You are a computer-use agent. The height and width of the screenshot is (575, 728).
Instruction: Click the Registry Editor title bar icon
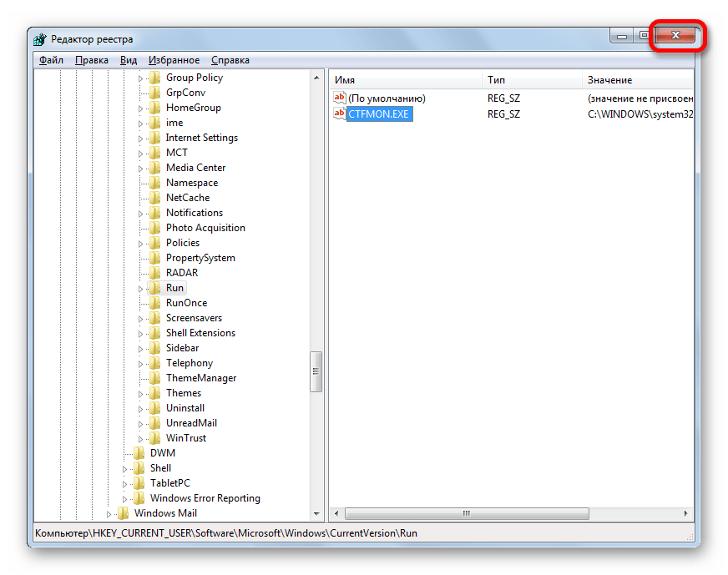coord(40,39)
